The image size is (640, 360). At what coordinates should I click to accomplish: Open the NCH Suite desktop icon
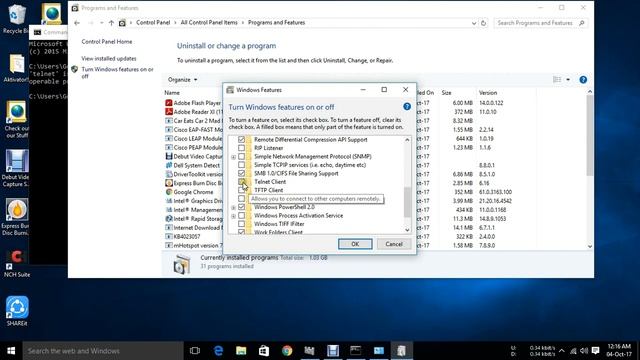(17, 263)
